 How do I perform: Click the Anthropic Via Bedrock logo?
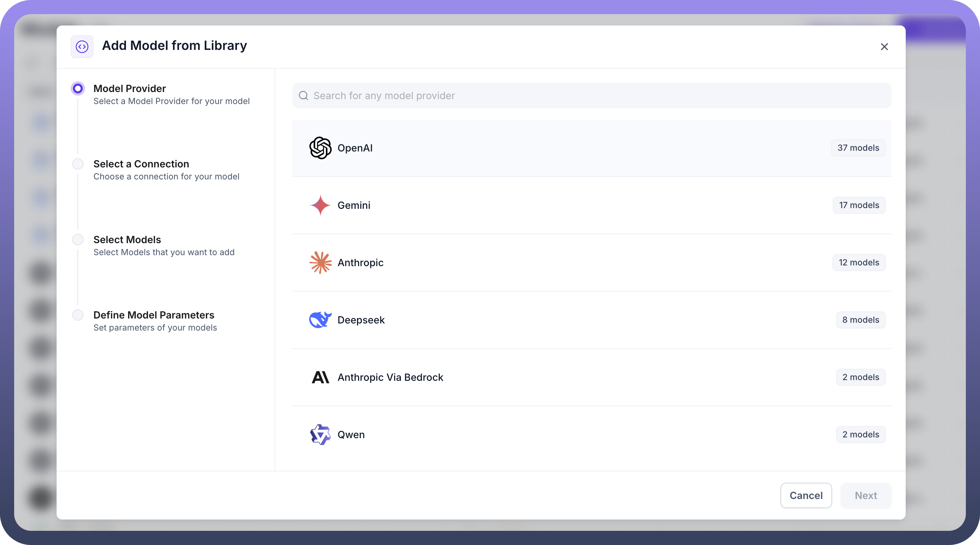(320, 377)
